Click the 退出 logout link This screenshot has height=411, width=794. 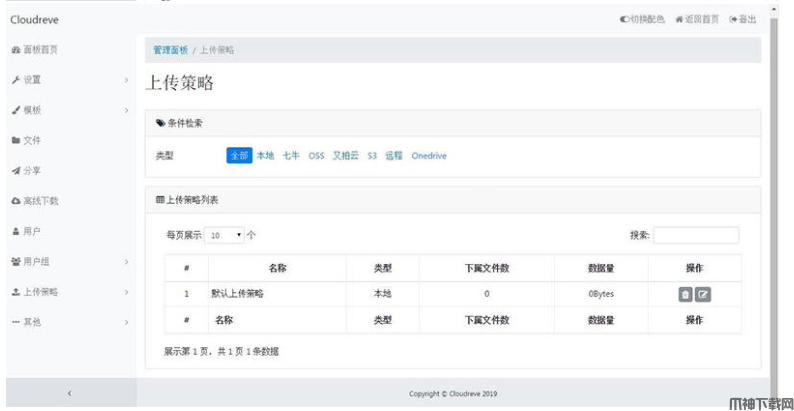(743, 19)
